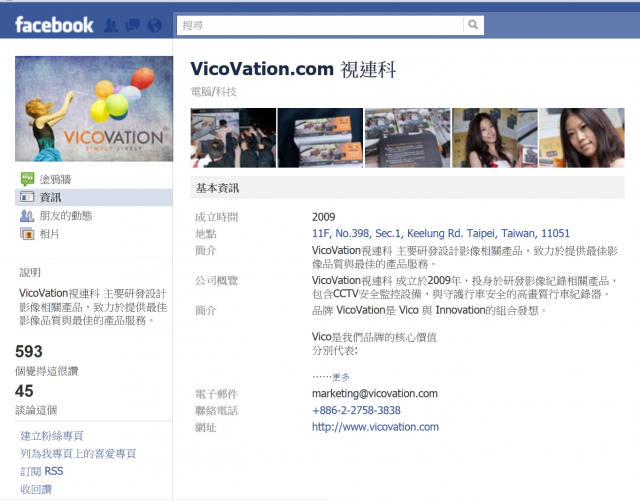640x502 pixels.
Task: Click the search magnifier button
Action: pyautogui.click(x=473, y=25)
